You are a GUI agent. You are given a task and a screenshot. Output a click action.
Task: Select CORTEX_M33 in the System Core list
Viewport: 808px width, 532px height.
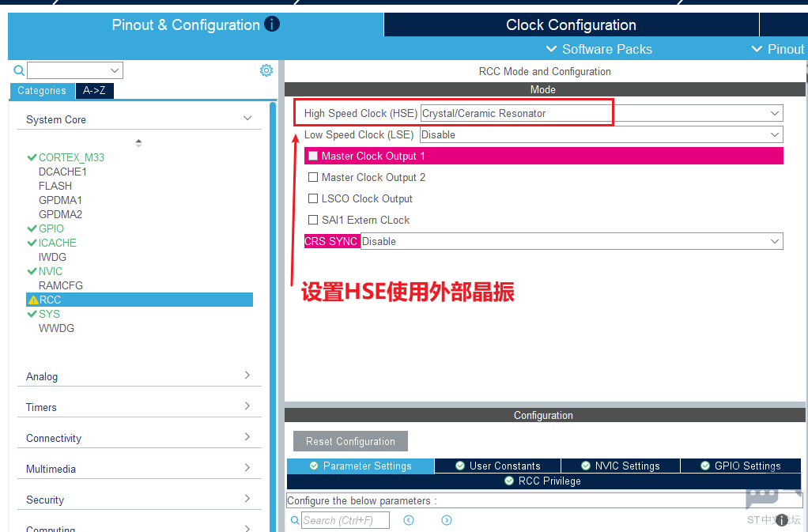tap(71, 157)
